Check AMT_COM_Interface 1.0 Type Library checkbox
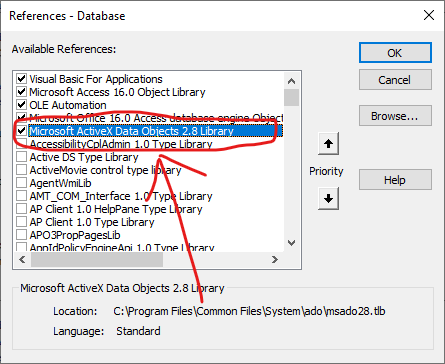 coord(21,196)
